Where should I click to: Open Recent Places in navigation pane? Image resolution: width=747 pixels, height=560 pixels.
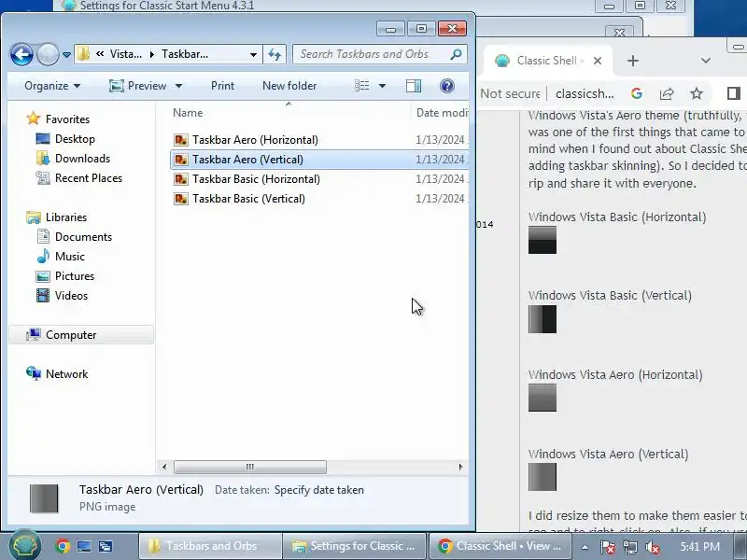click(x=89, y=178)
